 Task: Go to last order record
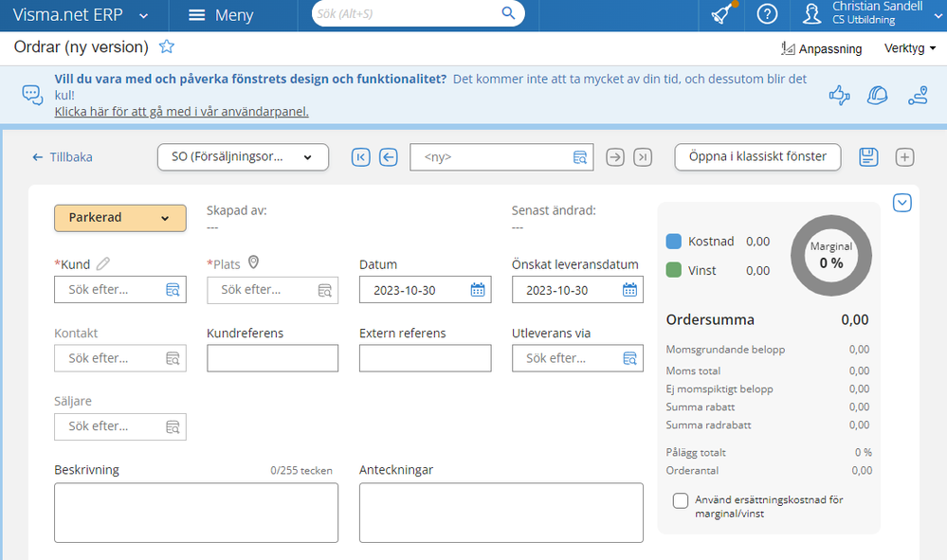click(643, 157)
